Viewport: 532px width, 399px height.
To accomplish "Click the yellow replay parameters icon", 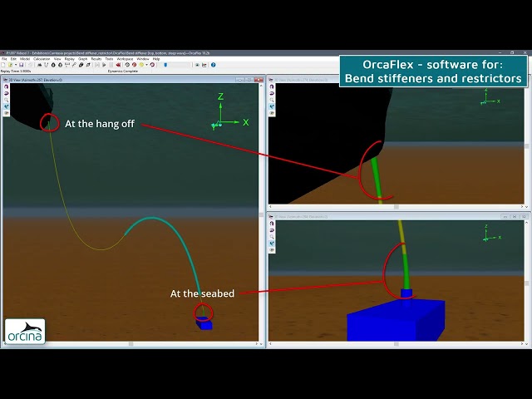I will pyautogui.click(x=141, y=65).
